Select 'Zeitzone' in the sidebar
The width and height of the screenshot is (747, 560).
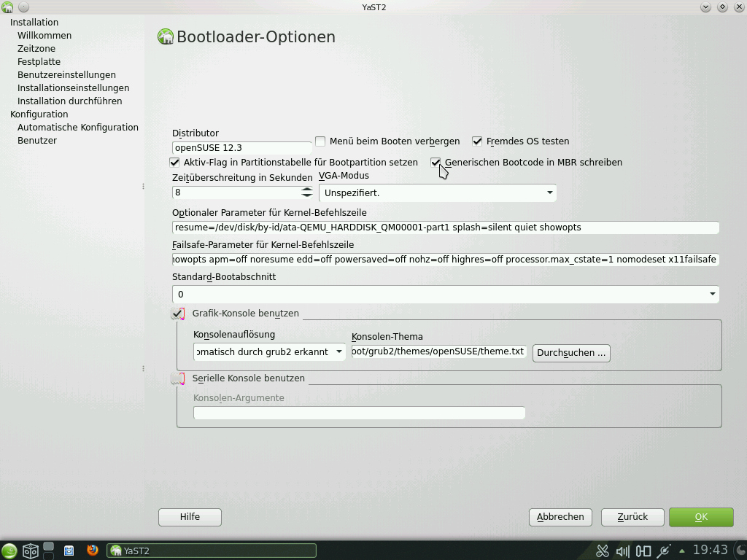click(x=36, y=49)
